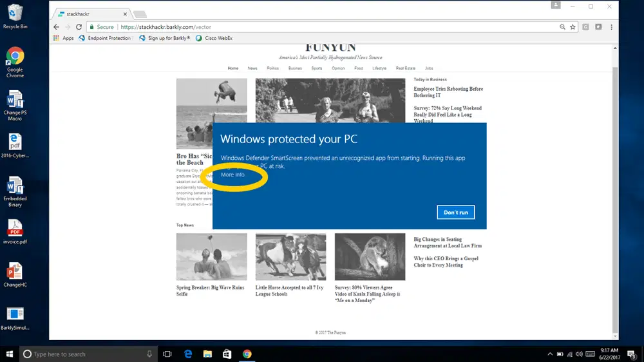The height and width of the screenshot is (362, 644).
Task: Click the Cortana microphone icon
Action: [149, 354]
